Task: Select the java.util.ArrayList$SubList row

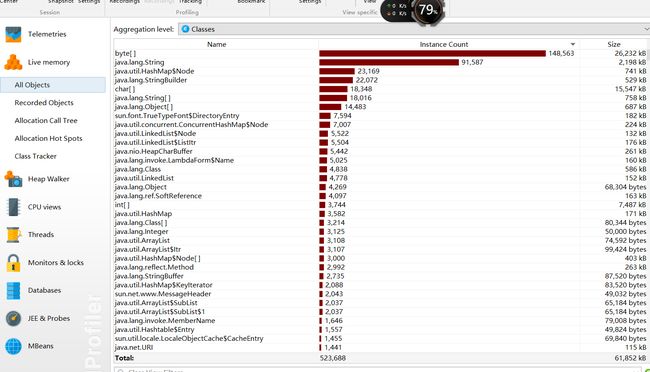Action: tap(381, 303)
